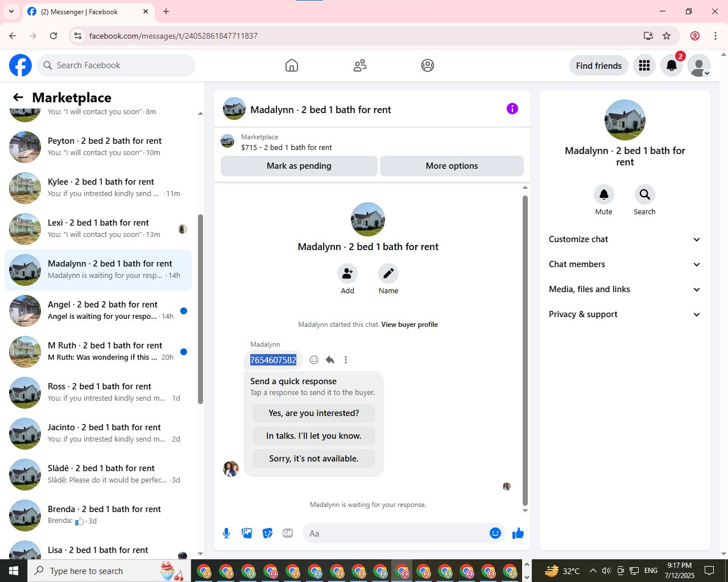React to the message 7654607582
The width and height of the screenshot is (728, 582).
pyautogui.click(x=314, y=360)
